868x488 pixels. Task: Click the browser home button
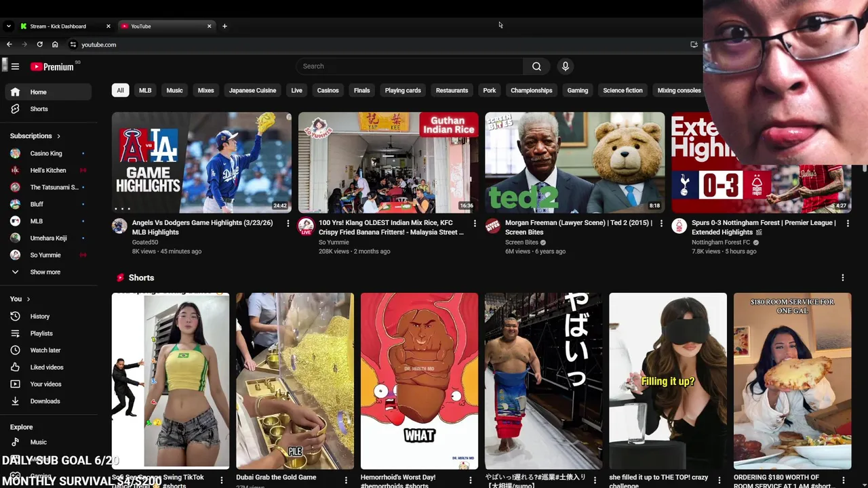(55, 45)
